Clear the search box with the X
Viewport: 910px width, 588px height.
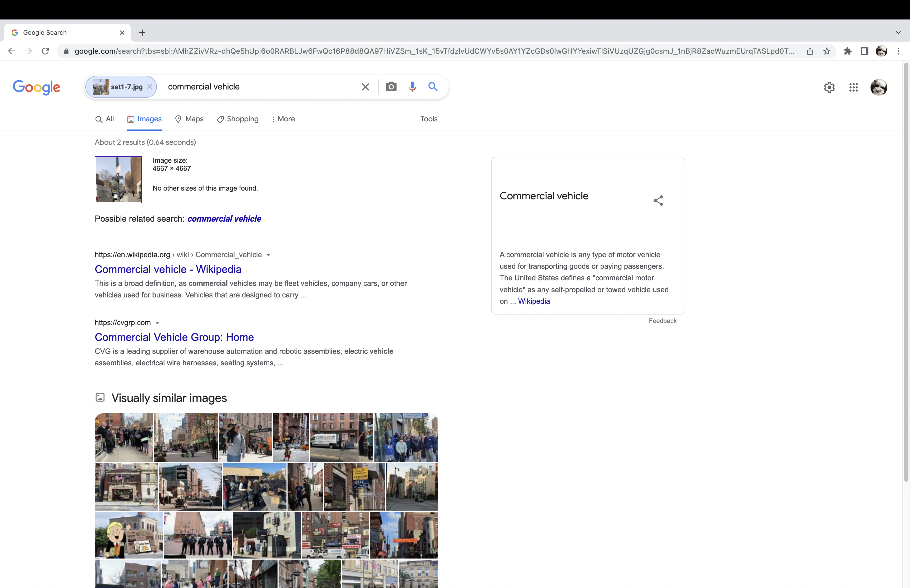click(365, 87)
